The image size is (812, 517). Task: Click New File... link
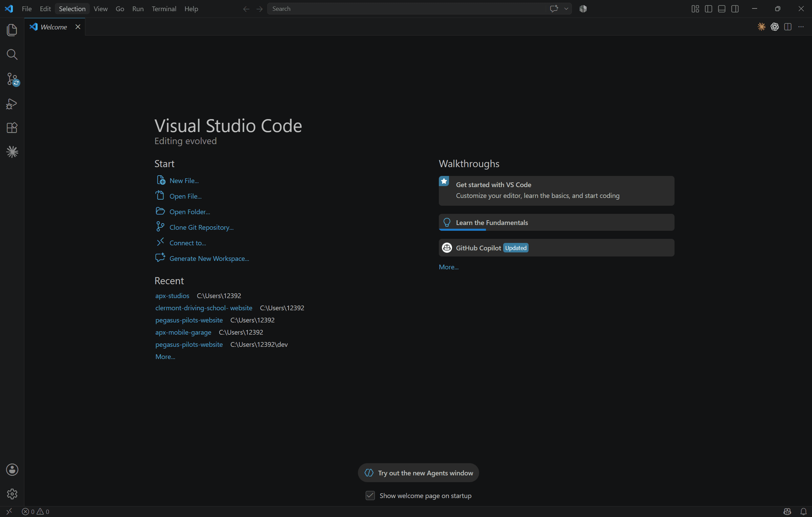[x=184, y=181]
